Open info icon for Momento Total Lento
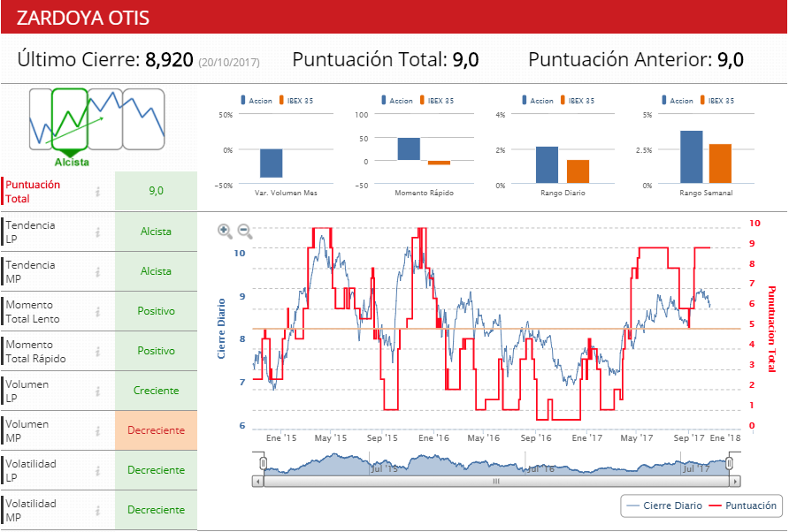Image resolution: width=789 pixels, height=532 pixels. click(98, 311)
